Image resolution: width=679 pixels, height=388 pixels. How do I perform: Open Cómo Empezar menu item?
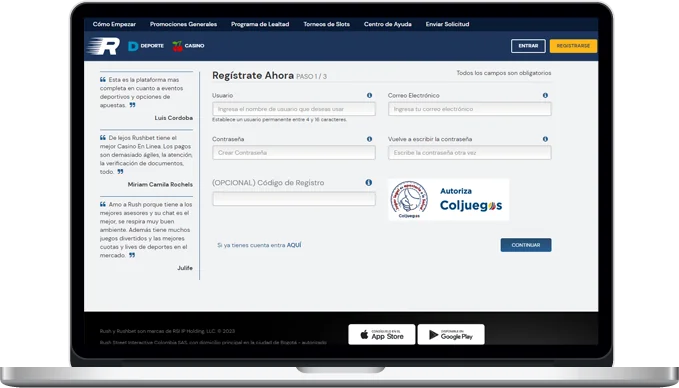pos(114,24)
